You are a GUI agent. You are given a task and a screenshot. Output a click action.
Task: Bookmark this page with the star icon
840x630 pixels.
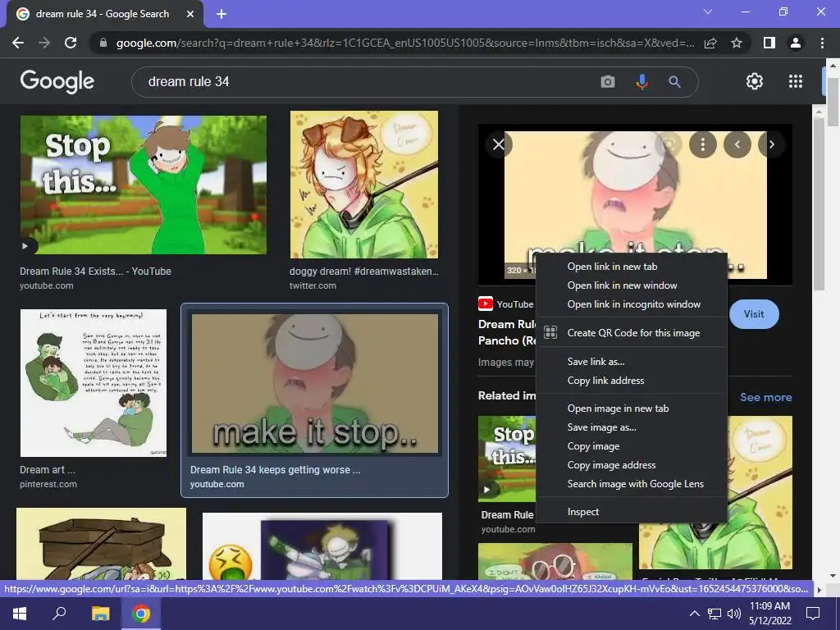point(737,43)
